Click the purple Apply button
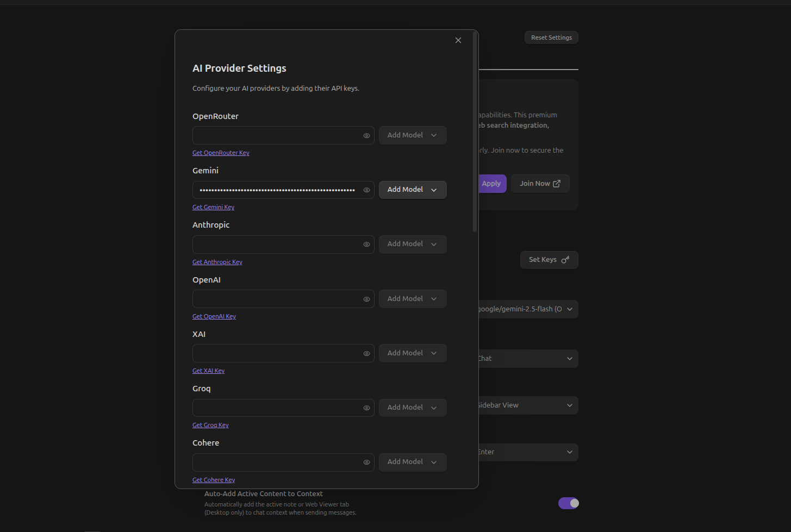Screen dimensions: 791x532 tap(493, 184)
